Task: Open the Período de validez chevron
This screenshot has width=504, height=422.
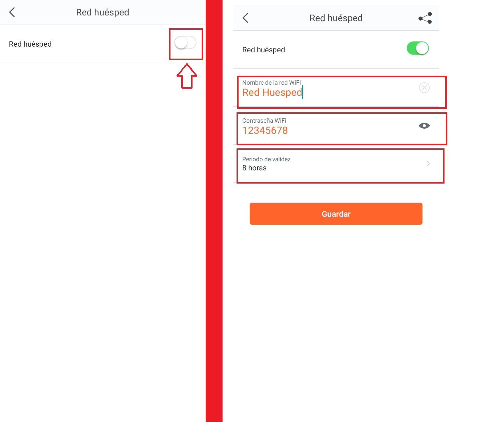Action: coord(428,164)
